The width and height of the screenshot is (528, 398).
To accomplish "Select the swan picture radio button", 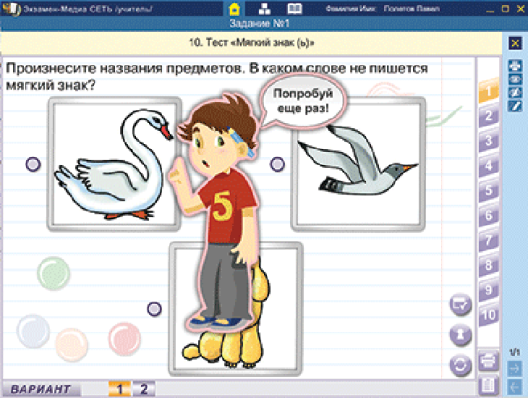I will point(33,164).
